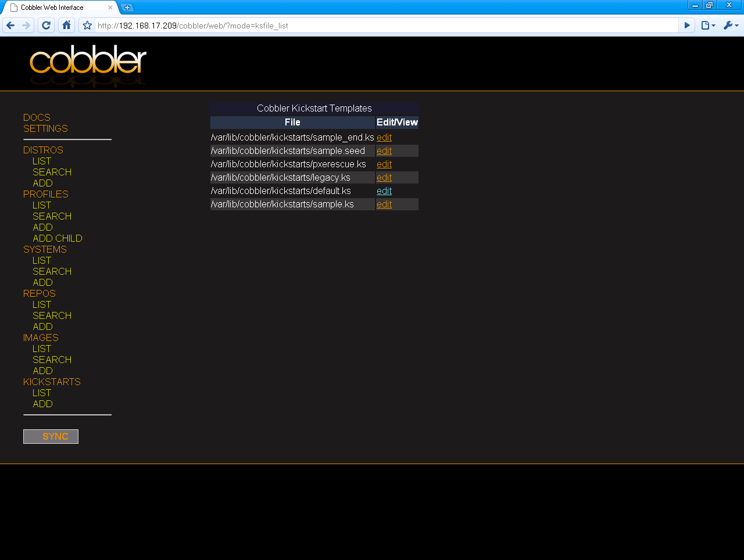Open LIST under DISTROS
This screenshot has height=560, width=744.
click(41, 161)
